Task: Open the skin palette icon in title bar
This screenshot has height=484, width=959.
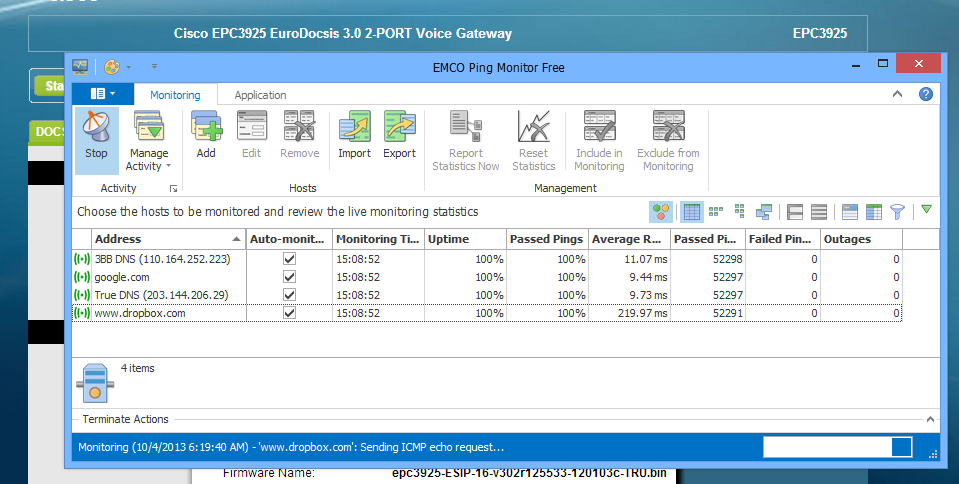Action: point(111,67)
